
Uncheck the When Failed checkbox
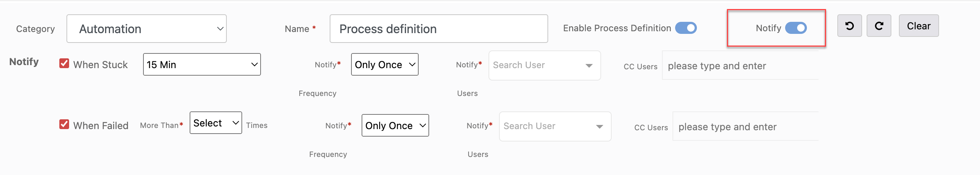(x=64, y=124)
